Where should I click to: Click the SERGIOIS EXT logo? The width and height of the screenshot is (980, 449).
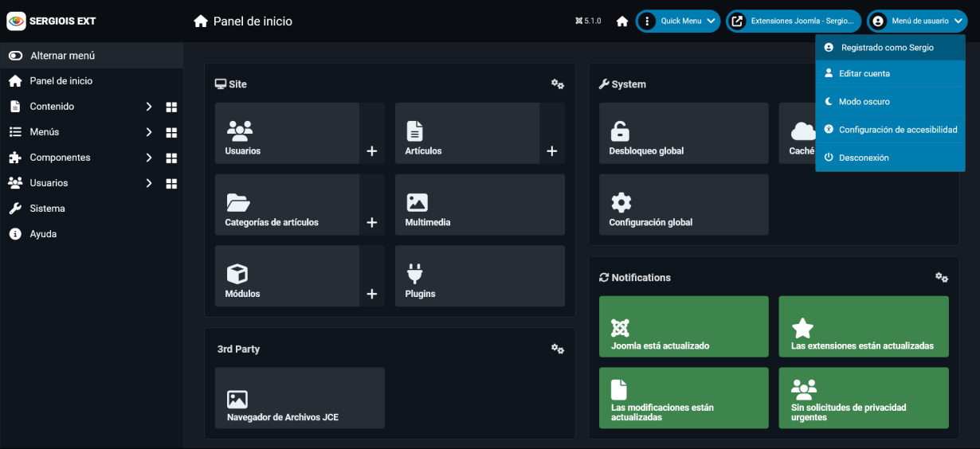tap(51, 21)
